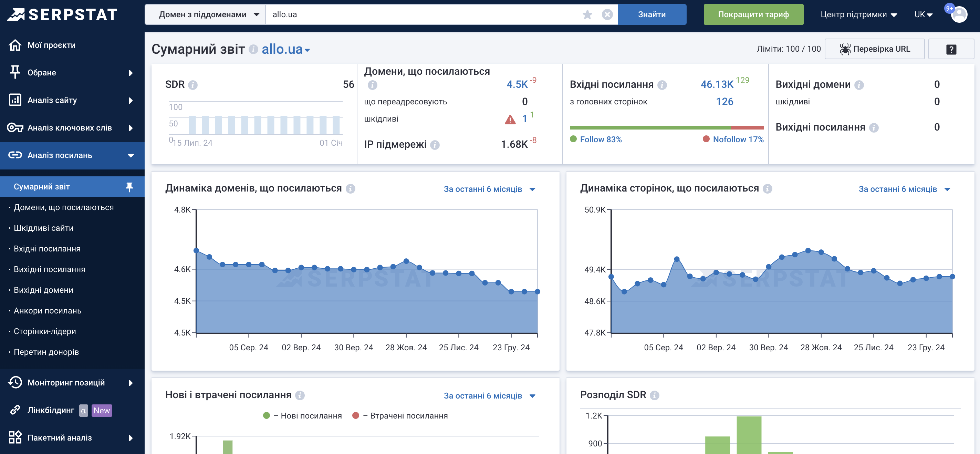This screenshot has width=980, height=454.
Task: Toggle Втрачені посилання red legend marker
Action: pyautogui.click(x=356, y=415)
